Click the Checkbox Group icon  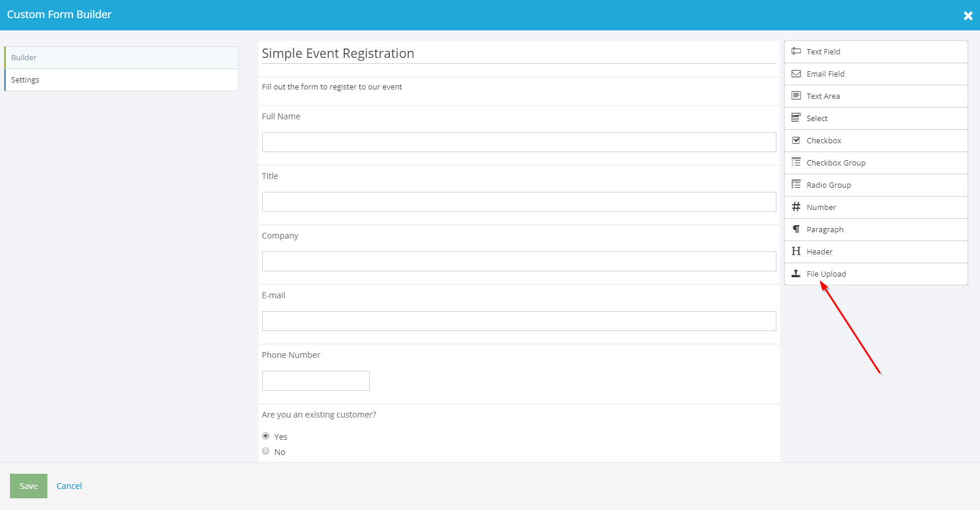click(796, 163)
